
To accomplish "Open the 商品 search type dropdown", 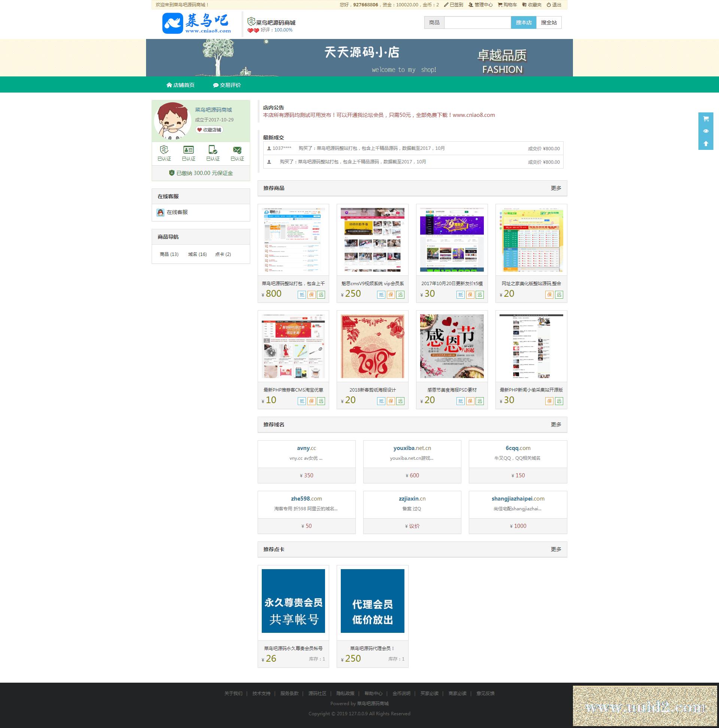I will click(434, 22).
